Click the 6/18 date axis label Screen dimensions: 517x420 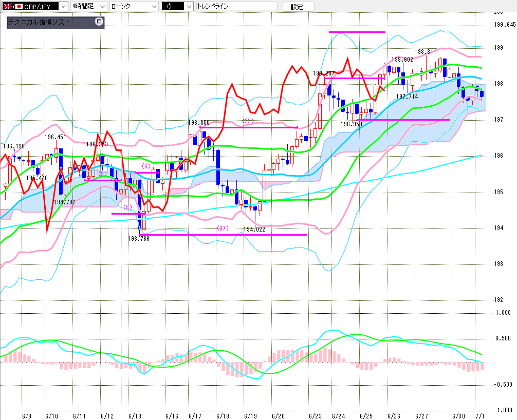[x=223, y=416]
